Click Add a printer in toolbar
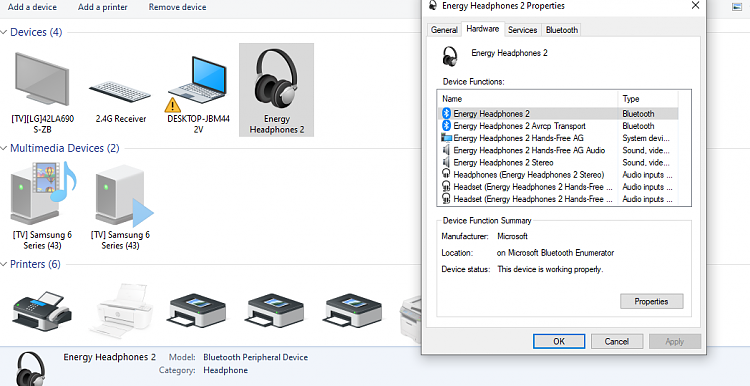750x386 pixels. [102, 7]
